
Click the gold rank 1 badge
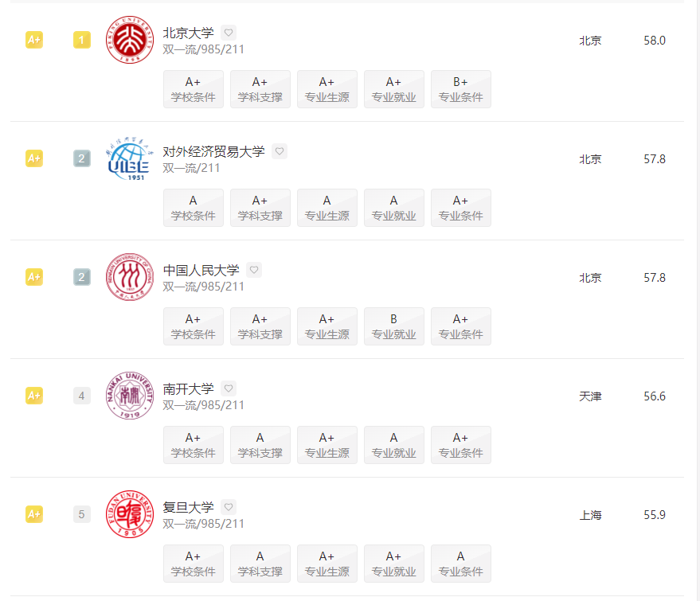coord(82,40)
